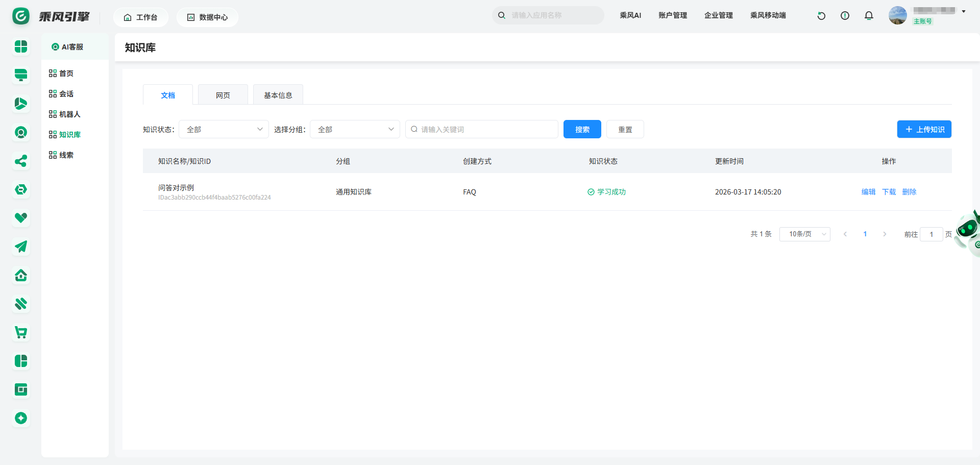Image resolution: width=980 pixels, height=465 pixels.
Task: Open the 选择分组 dropdown
Action: tap(355, 130)
